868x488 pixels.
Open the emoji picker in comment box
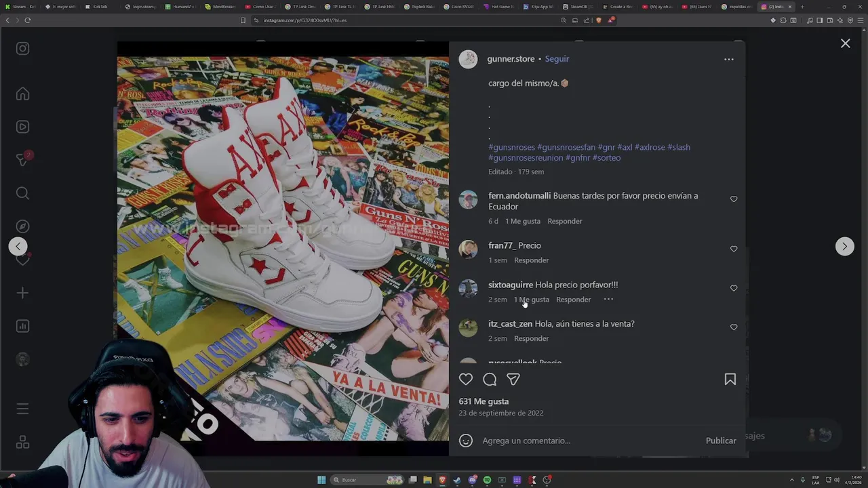(x=466, y=441)
